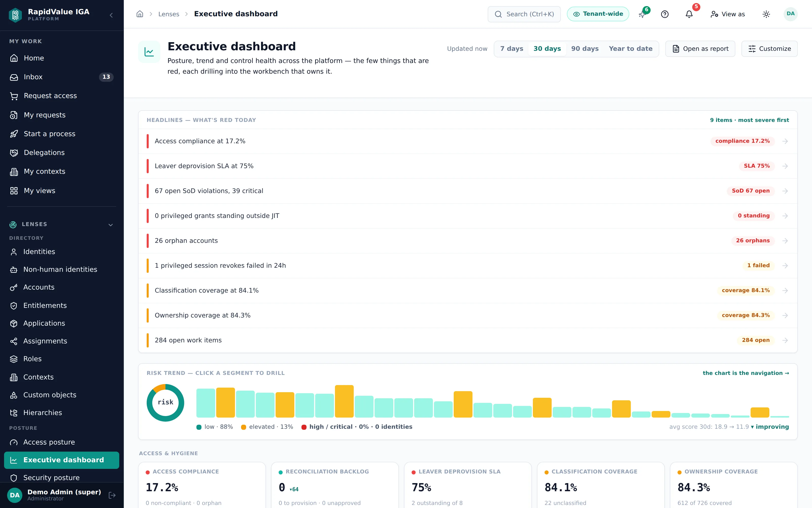Open Identities lens
812x508 pixels.
point(62,252)
